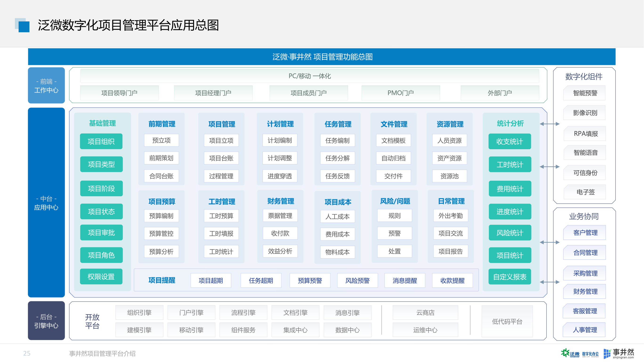Viewport: 644px width, 362px height.
Task: Click the green 项目角色 button
Action: pos(101,255)
